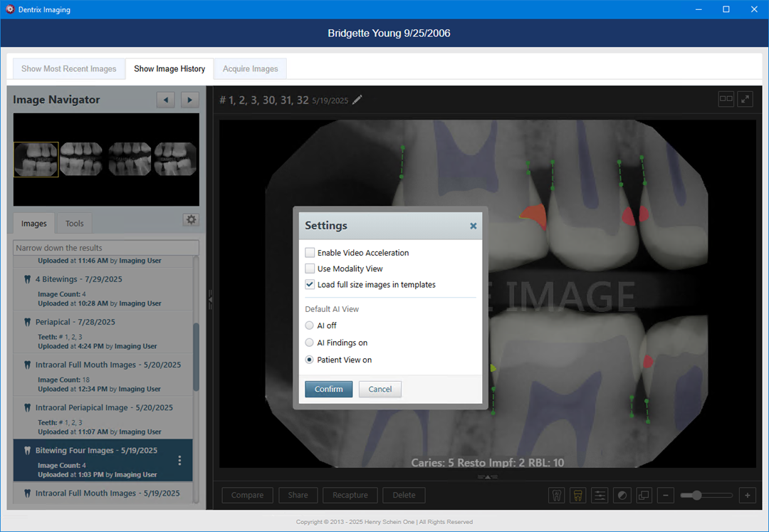
Task: Open the Periapical - 7/28/2025 entry
Action: pos(103,332)
